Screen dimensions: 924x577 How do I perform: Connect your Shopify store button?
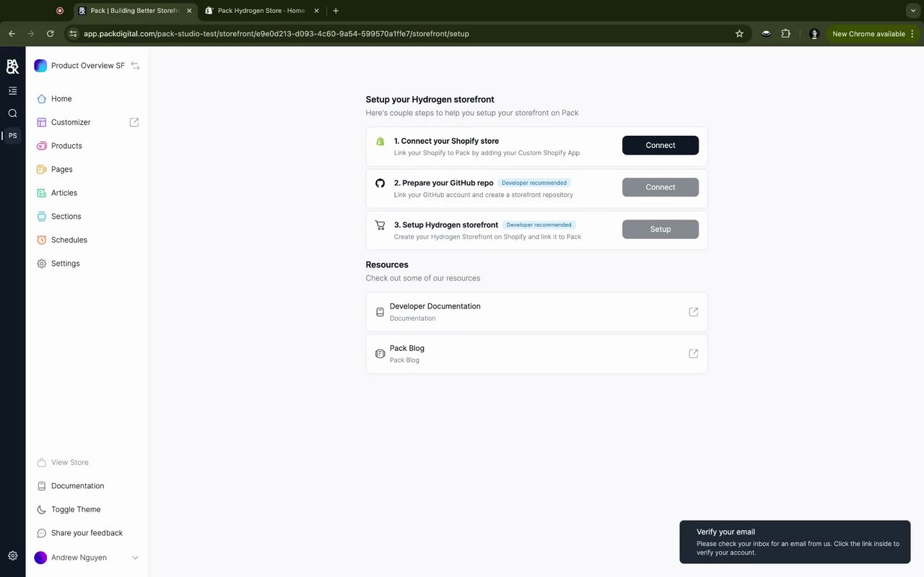(x=661, y=145)
